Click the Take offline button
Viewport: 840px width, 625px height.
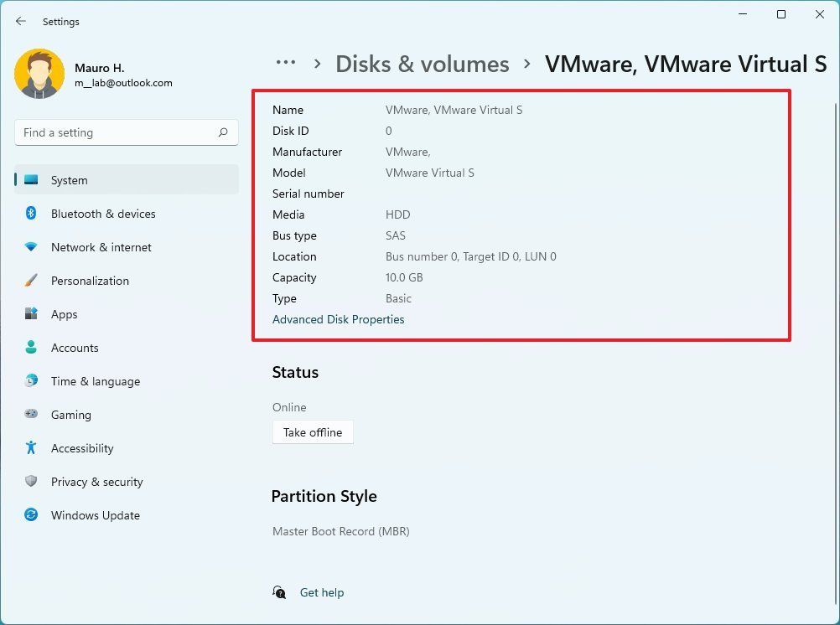coord(313,431)
